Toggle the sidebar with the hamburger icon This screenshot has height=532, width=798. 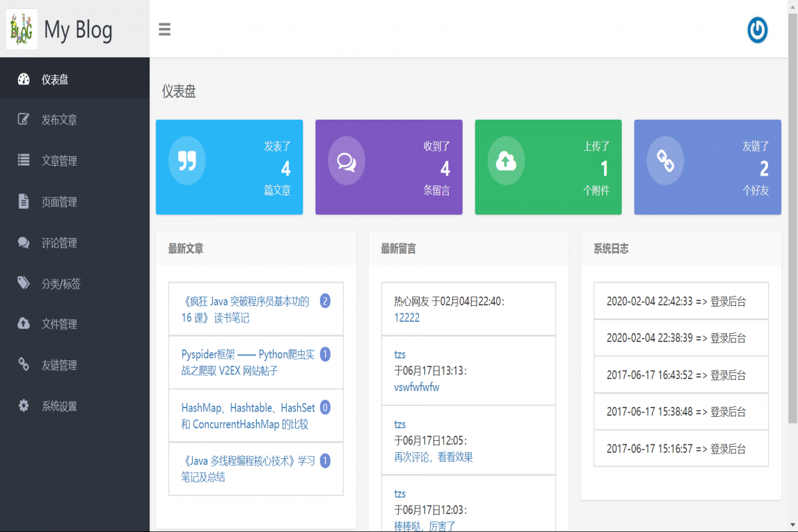[x=164, y=29]
